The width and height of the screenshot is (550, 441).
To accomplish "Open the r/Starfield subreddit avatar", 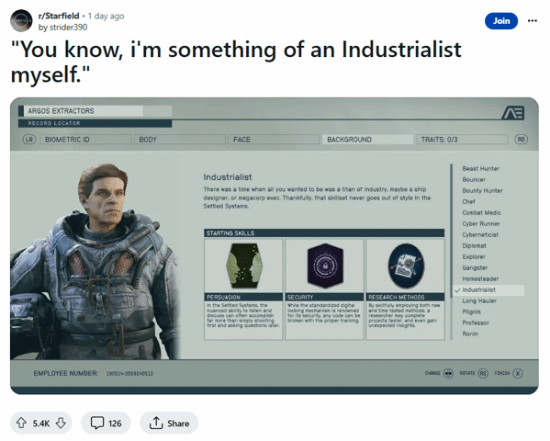I will [x=21, y=21].
